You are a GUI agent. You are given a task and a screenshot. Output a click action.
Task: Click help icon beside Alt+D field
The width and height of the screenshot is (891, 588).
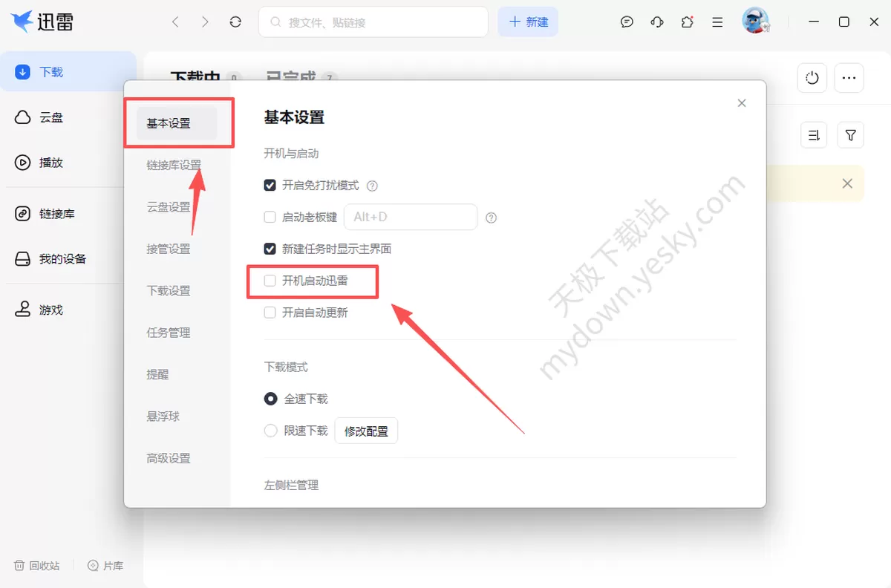point(491,218)
